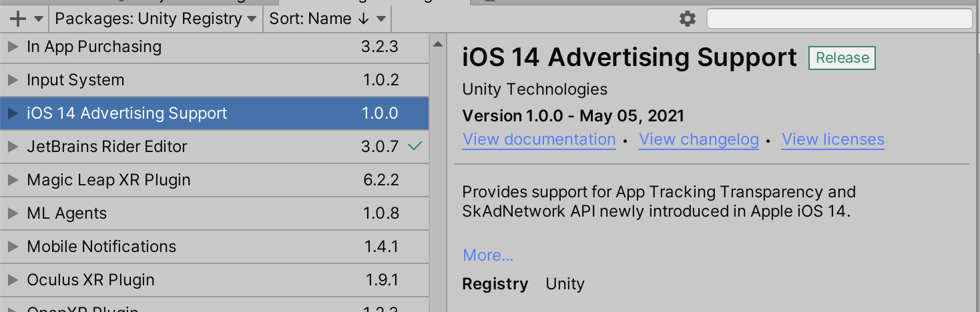Select Magic Leap XR Plugin package
The width and height of the screenshot is (980, 312).
tap(214, 180)
